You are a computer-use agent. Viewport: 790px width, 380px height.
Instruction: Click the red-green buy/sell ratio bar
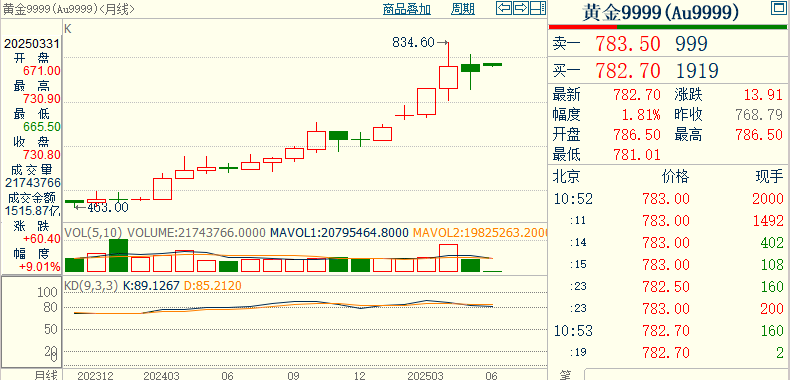pyautogui.click(x=669, y=27)
